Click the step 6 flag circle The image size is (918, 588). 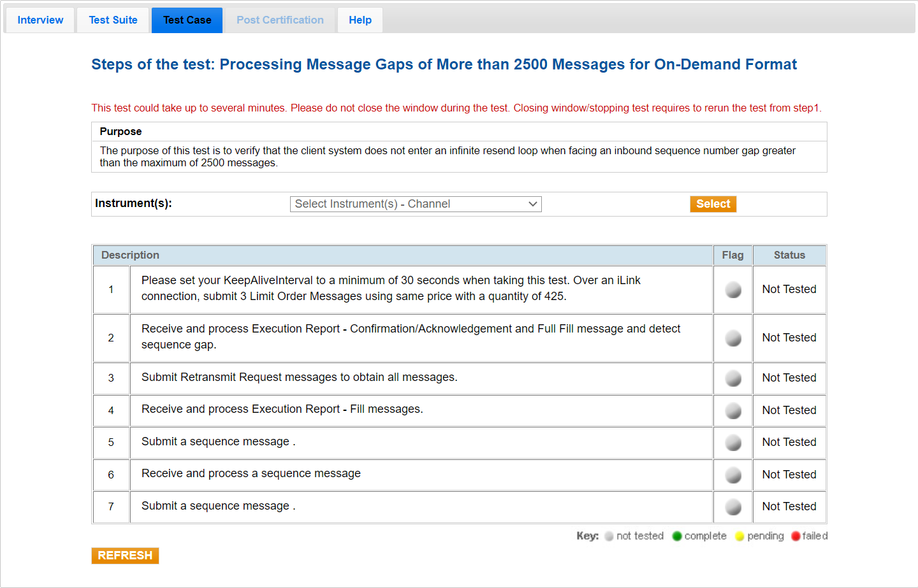[733, 475]
